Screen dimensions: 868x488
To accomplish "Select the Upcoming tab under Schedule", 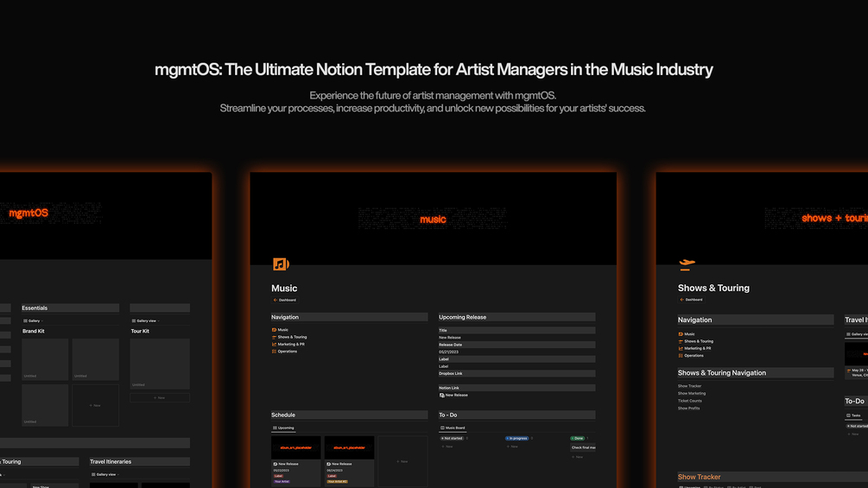I will pyautogui.click(x=283, y=428).
